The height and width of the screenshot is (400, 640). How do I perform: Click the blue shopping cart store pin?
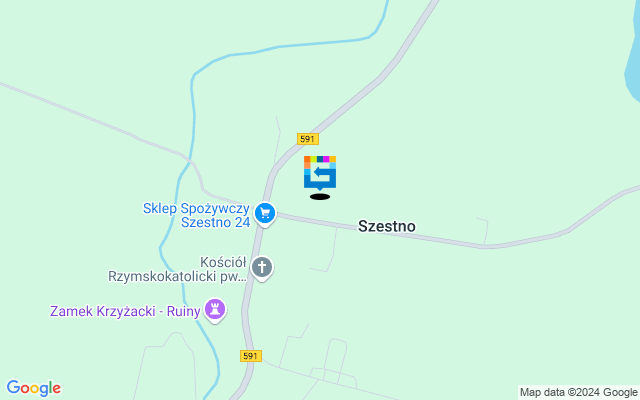click(265, 214)
